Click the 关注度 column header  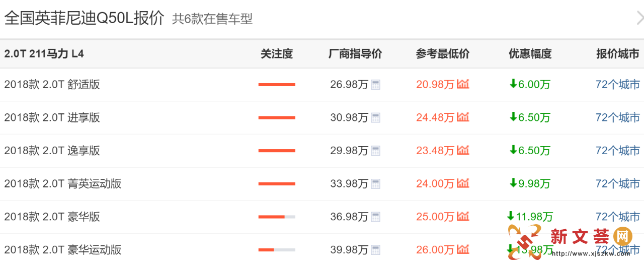point(277,54)
